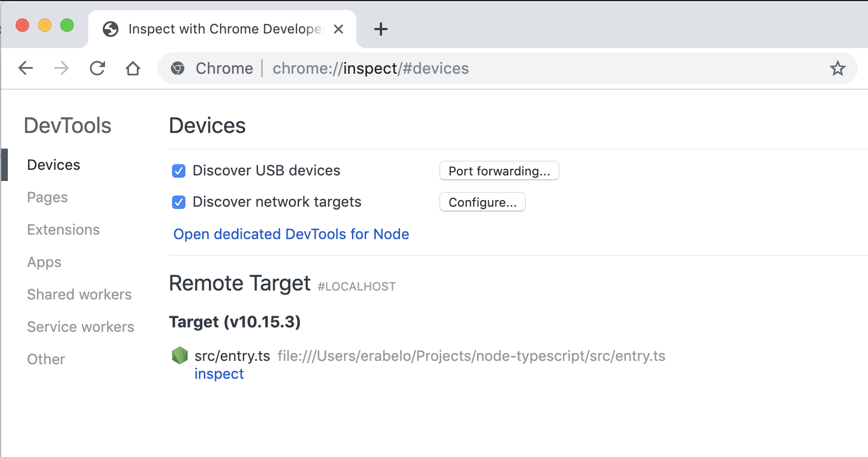Click the file:///Users/erabelo path text

pyautogui.click(x=471, y=356)
